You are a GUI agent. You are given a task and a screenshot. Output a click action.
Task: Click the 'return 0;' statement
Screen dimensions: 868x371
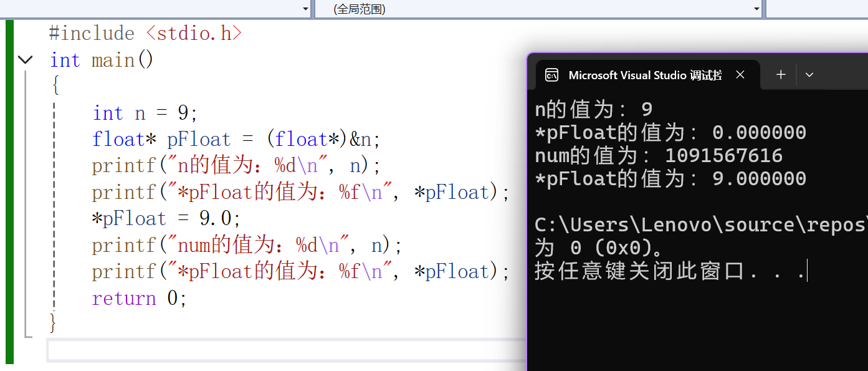[140, 298]
